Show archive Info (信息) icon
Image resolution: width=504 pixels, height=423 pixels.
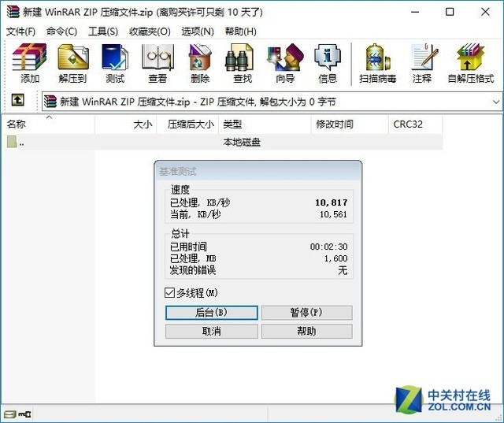coord(328,58)
